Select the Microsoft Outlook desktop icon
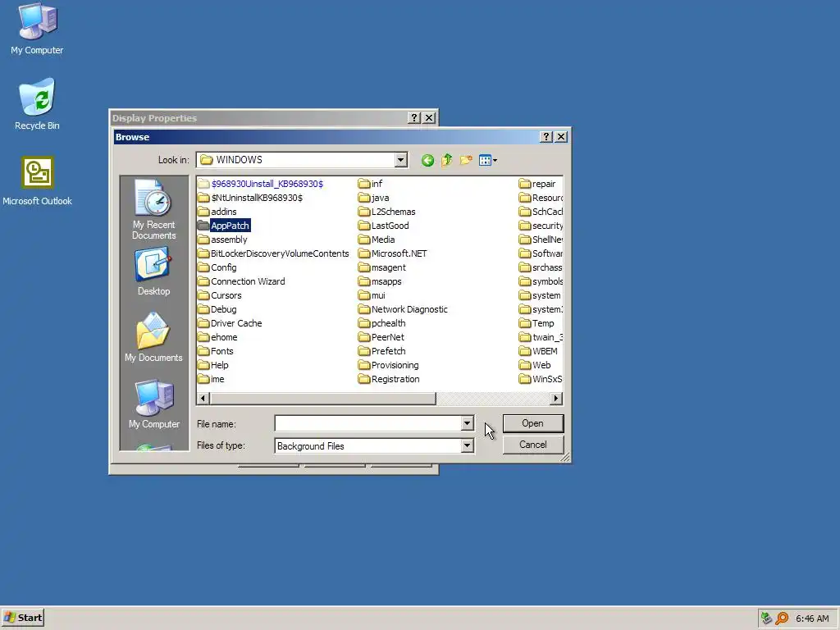The image size is (840, 630). tap(37, 181)
